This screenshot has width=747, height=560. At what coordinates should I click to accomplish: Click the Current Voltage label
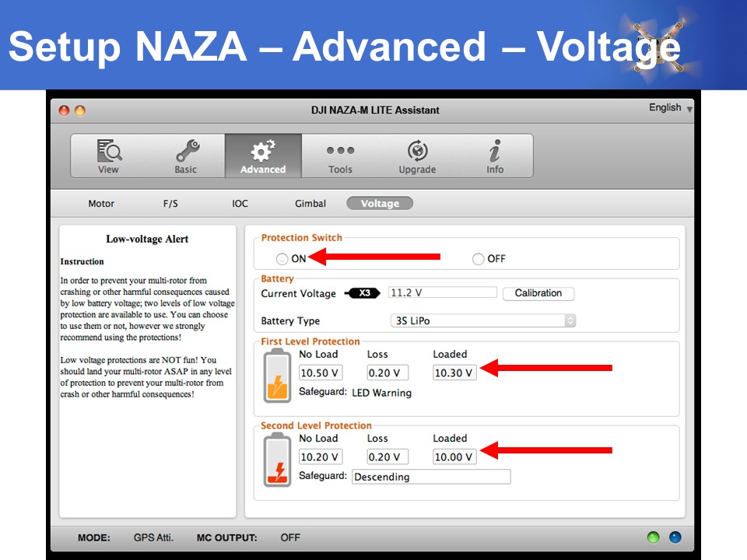(x=298, y=293)
